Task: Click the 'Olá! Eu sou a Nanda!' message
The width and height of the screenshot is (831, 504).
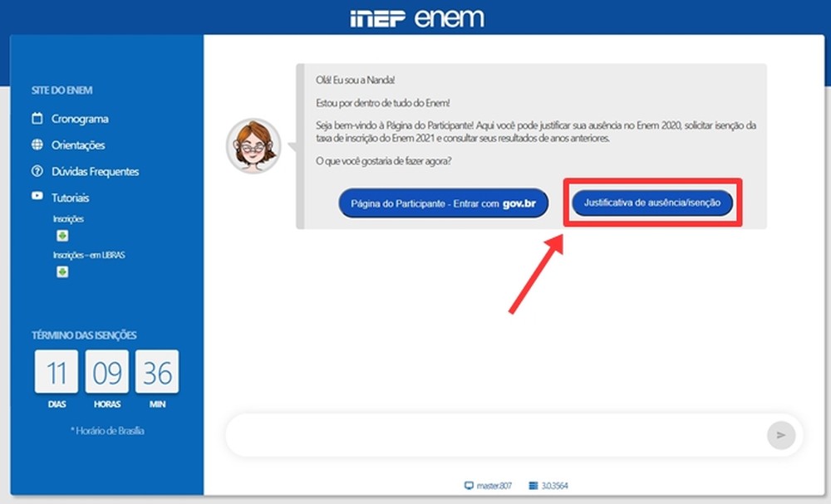Action: tap(355, 80)
